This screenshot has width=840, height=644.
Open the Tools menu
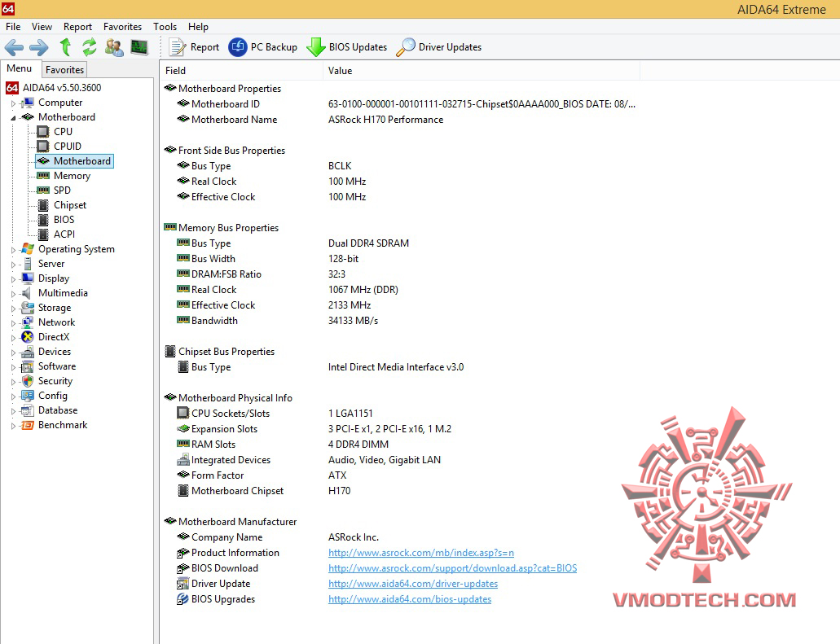pos(165,27)
